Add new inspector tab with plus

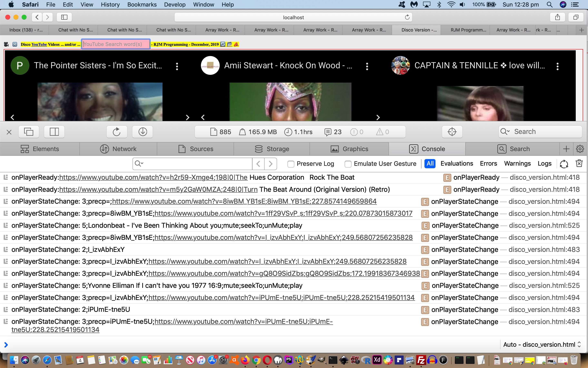tap(566, 149)
